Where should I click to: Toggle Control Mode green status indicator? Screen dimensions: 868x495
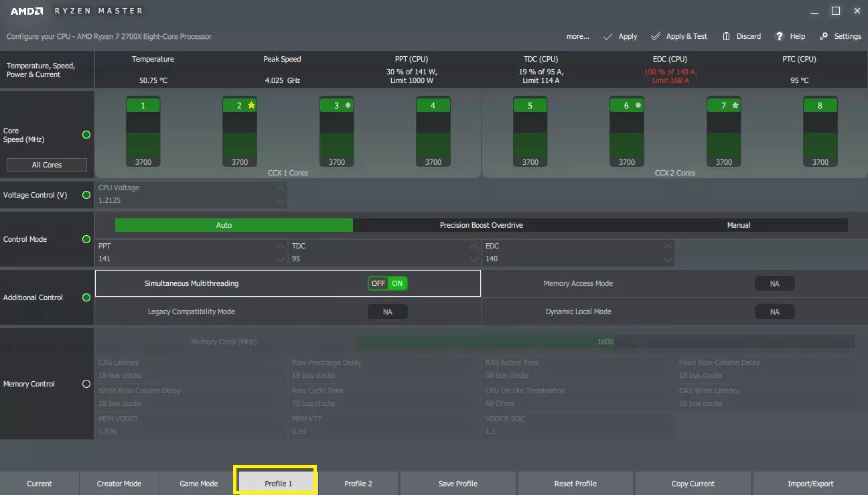(x=86, y=239)
